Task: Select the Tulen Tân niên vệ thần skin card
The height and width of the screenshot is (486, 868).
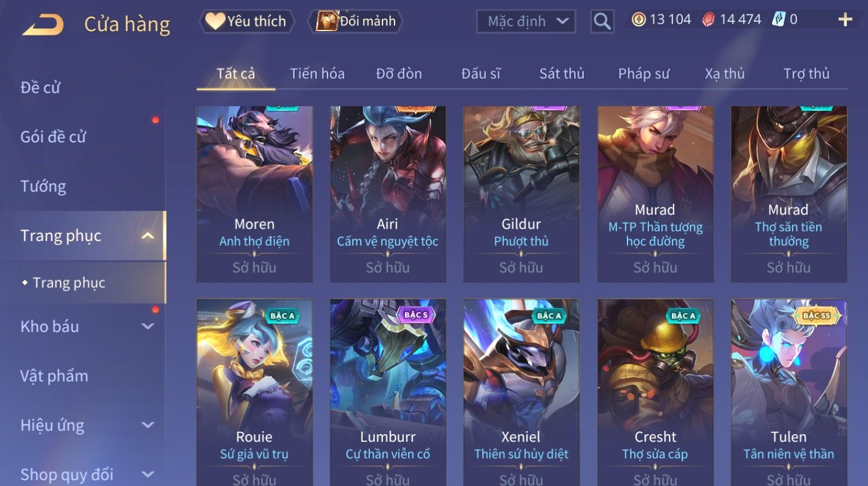Action: [788, 393]
